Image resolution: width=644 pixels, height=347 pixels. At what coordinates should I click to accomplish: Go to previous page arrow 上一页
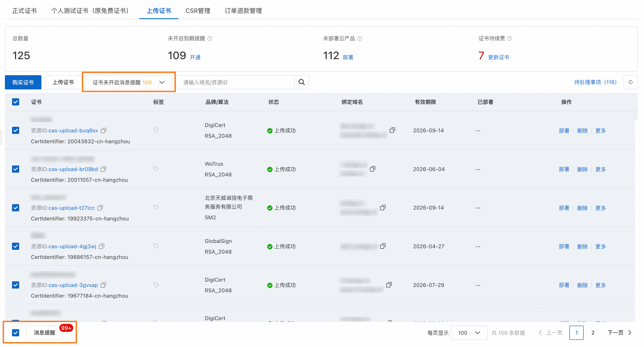tap(550, 333)
